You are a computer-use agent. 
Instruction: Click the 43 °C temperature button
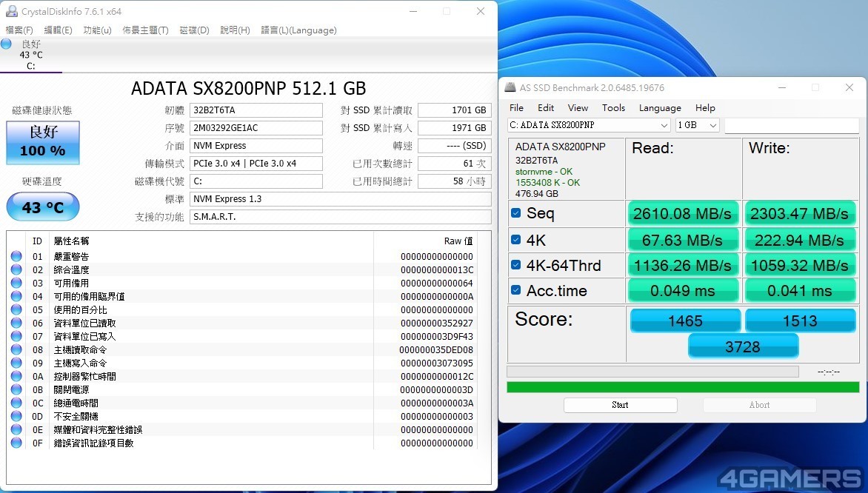point(43,207)
